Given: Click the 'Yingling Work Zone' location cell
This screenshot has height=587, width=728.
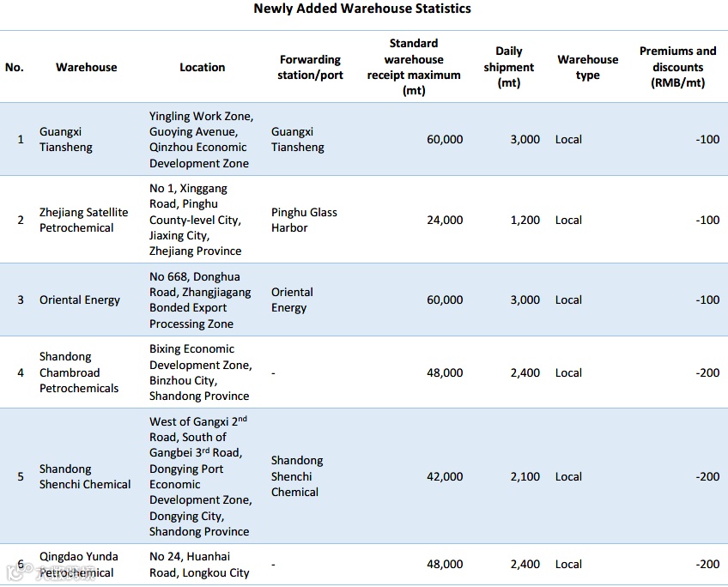Looking at the screenshot, I should pyautogui.click(x=202, y=139).
